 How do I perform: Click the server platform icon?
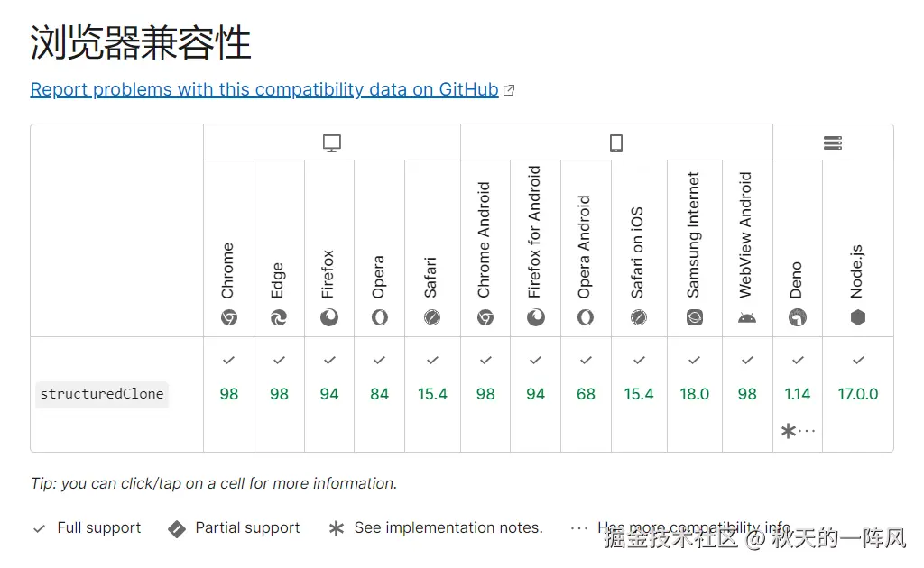click(x=833, y=143)
